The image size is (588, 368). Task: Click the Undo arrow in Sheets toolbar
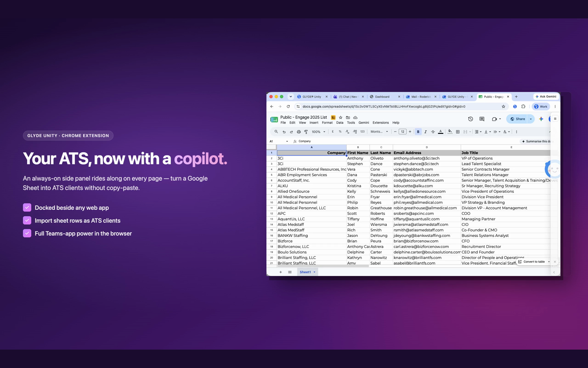click(x=284, y=132)
